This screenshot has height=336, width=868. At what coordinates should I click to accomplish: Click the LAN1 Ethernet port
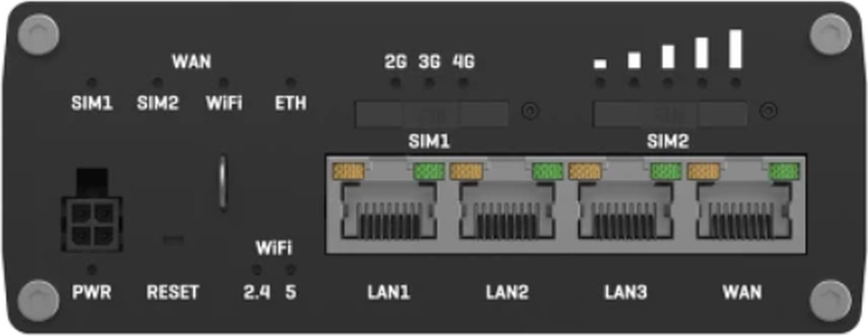pyautogui.click(x=388, y=204)
